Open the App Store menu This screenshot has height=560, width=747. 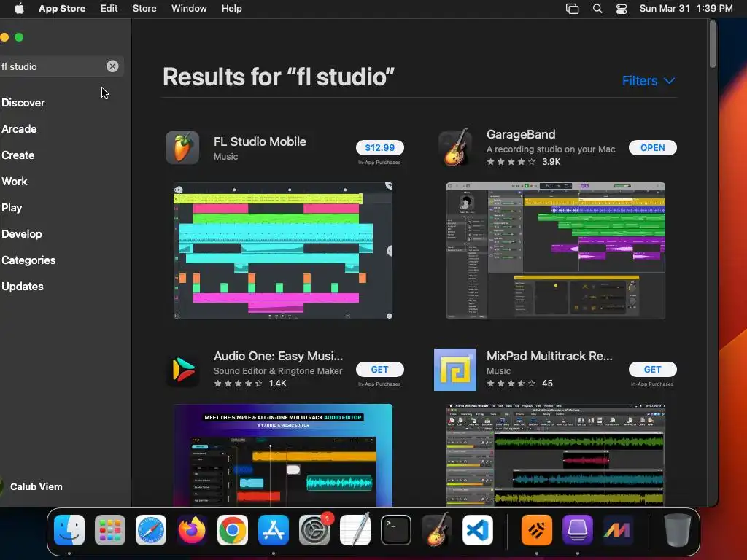[62, 9]
